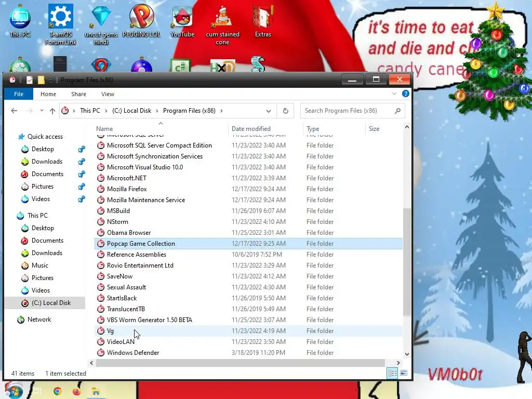Open the uncut gems hindi desktop icon
Image resolution: width=532 pixels, height=399 pixels.
[x=101, y=24]
